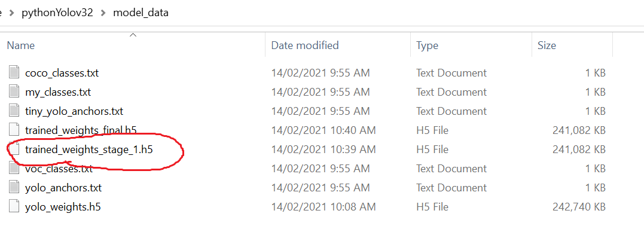Select the tiny_yolo_anchors.txt file icon
The image size is (644, 241).
(x=14, y=111)
